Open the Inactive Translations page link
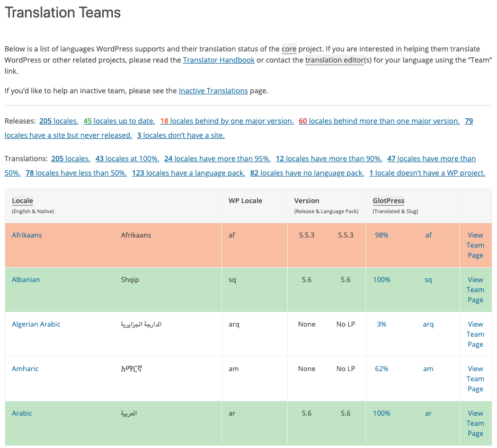 (214, 91)
